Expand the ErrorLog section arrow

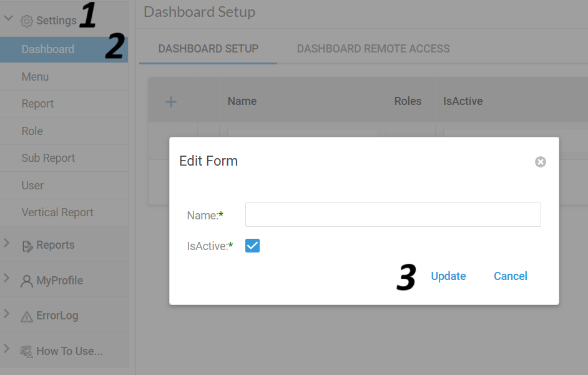tap(6, 314)
